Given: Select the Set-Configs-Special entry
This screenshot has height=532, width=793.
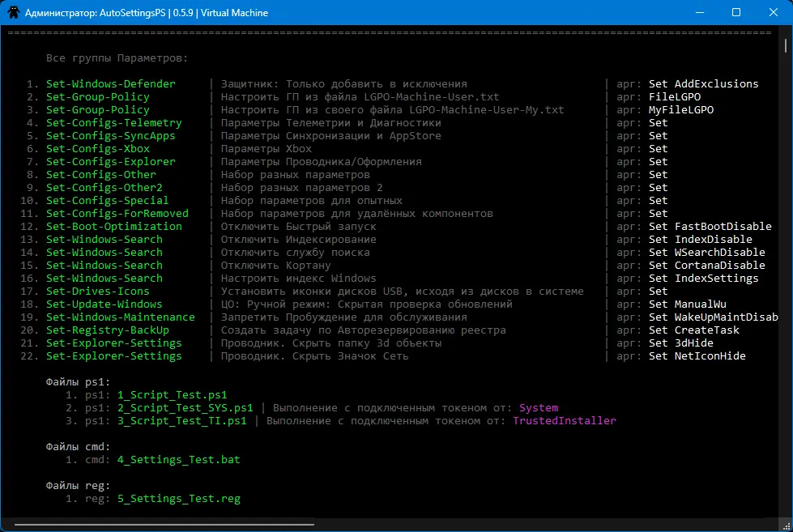Looking at the screenshot, I should (107, 201).
